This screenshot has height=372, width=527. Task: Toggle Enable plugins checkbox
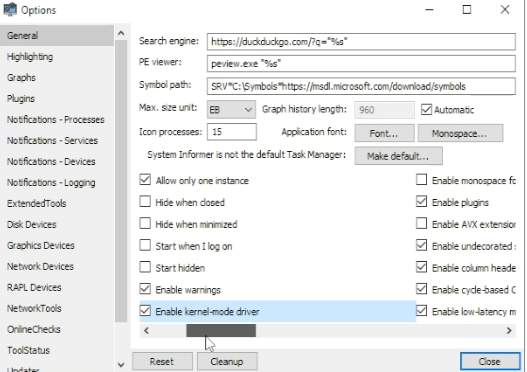coord(421,202)
